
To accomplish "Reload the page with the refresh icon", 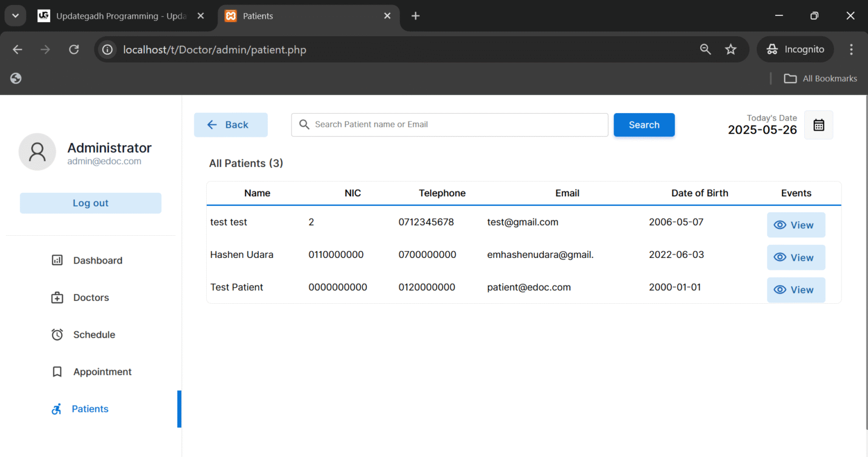I will [x=74, y=50].
